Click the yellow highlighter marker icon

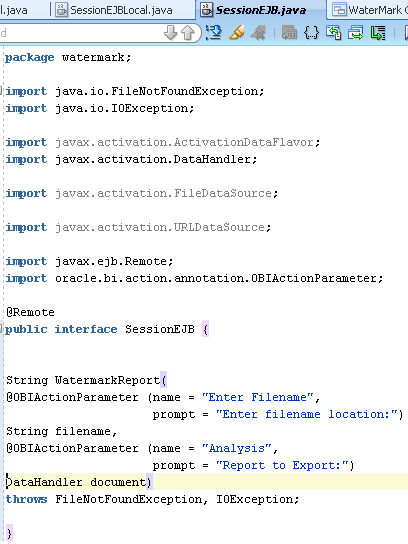point(236,33)
